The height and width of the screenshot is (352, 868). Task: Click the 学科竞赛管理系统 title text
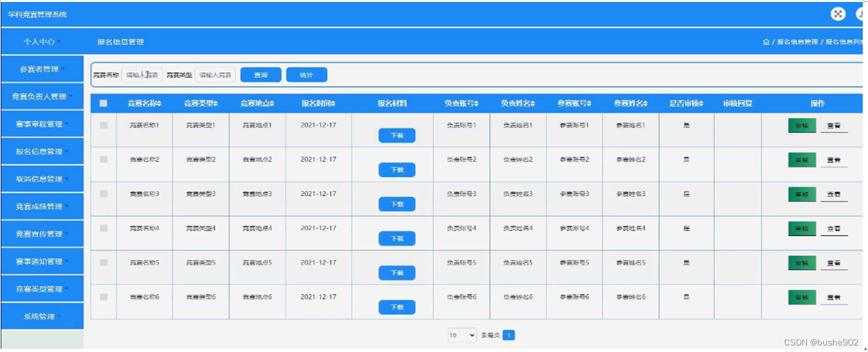pyautogui.click(x=37, y=14)
